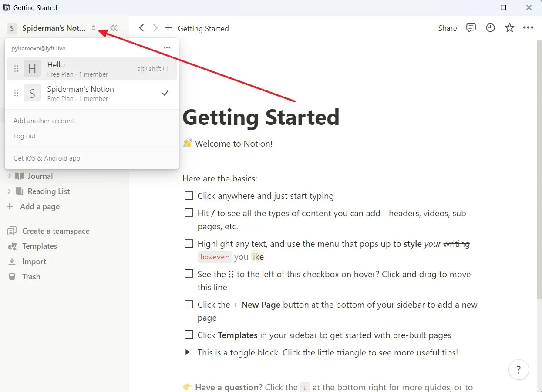Screen dimensions: 542x392
Task: Favorite the page with the star icon
Action: 509,27
